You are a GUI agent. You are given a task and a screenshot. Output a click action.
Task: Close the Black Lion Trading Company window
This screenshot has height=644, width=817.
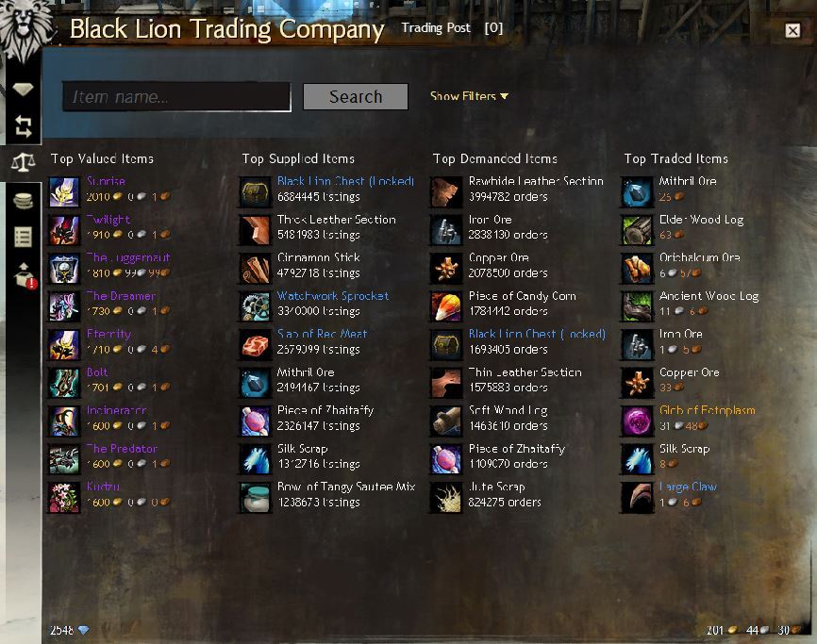(x=792, y=31)
